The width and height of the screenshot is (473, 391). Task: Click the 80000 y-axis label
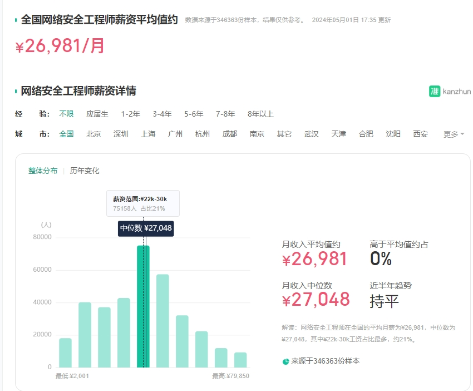(42, 237)
